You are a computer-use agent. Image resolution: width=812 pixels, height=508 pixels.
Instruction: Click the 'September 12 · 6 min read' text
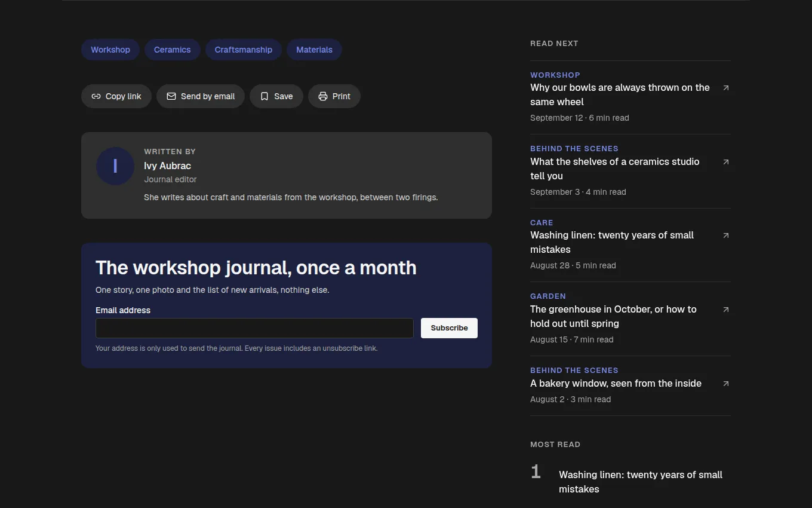coord(580,118)
